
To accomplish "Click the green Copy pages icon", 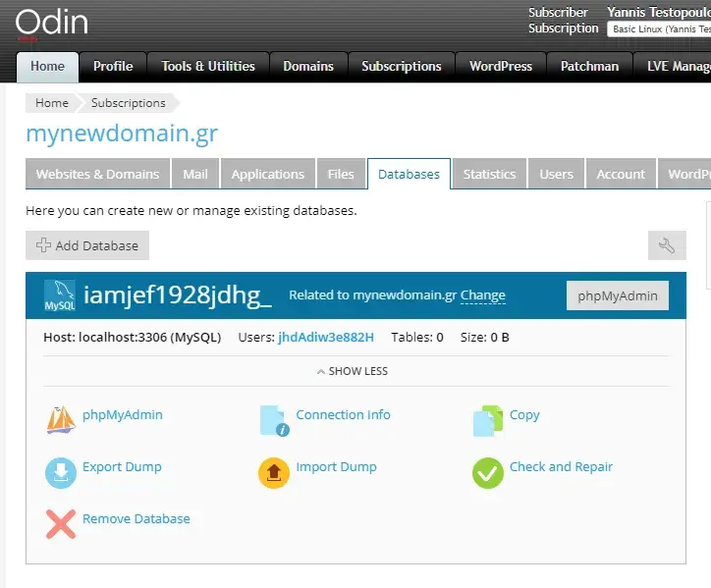I will coord(488,421).
